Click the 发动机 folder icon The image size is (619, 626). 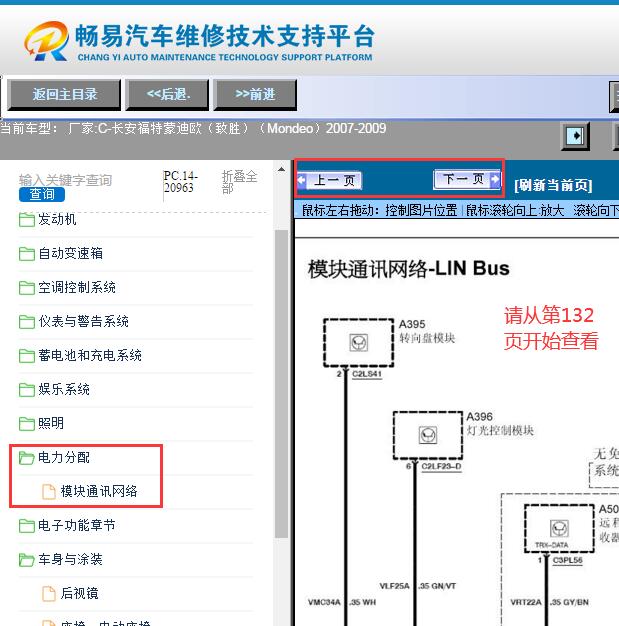point(26,219)
